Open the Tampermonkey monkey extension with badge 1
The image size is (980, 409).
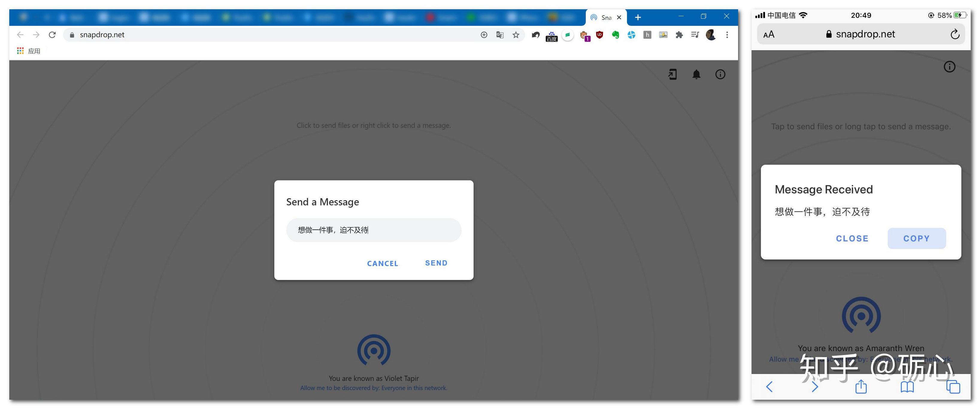(584, 36)
